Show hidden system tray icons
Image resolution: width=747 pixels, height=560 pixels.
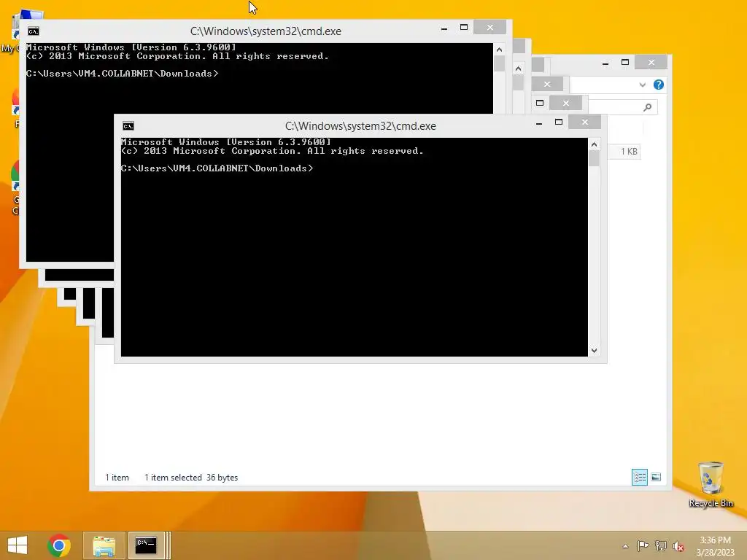click(x=625, y=546)
